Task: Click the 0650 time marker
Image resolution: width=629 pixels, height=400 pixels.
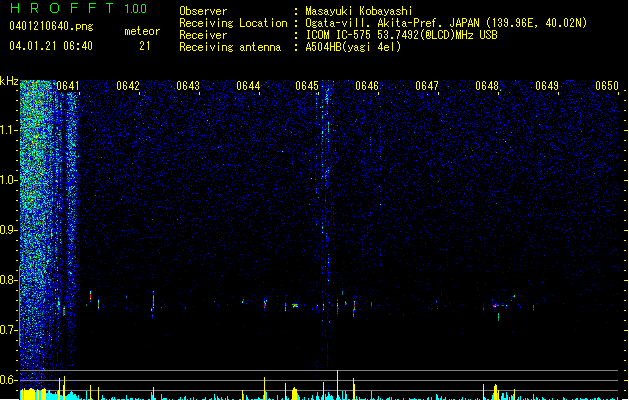Action: 607,86
